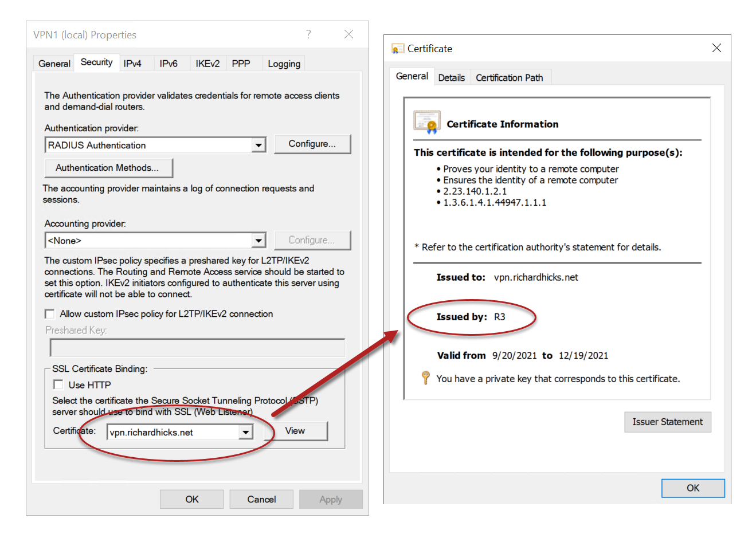Open the Accounting provider dropdown
756x538 pixels.
click(x=258, y=241)
